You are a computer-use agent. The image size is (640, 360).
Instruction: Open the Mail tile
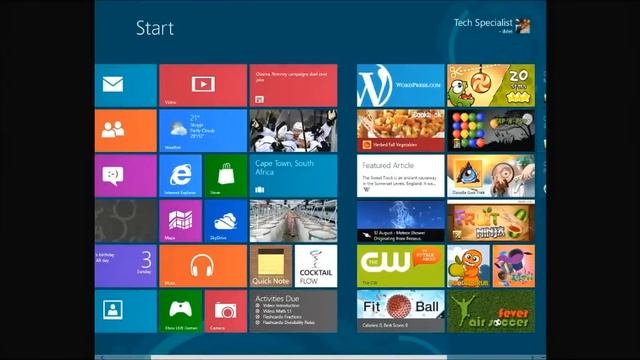(126, 85)
